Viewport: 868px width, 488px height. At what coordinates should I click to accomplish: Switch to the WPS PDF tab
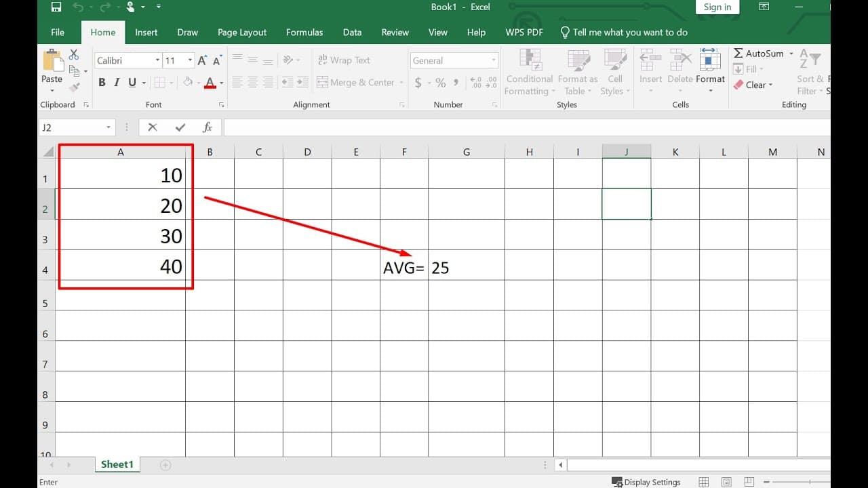click(524, 32)
